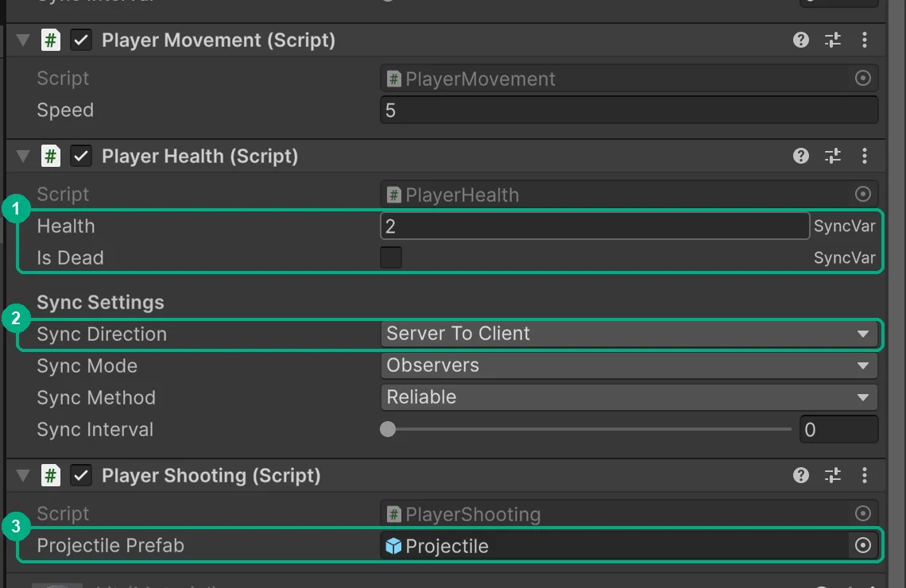Screen dimensions: 906x588
Task: Open the Sync Direction dropdown
Action: pyautogui.click(x=629, y=334)
